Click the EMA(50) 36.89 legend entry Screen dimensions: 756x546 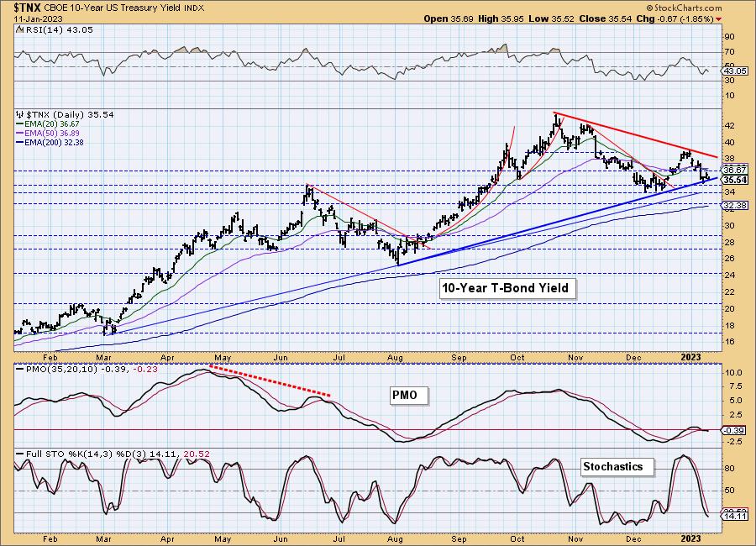click(x=48, y=133)
